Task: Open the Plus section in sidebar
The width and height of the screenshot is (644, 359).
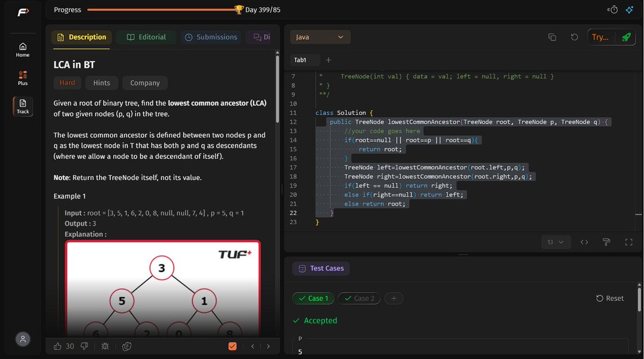Action: (x=23, y=78)
